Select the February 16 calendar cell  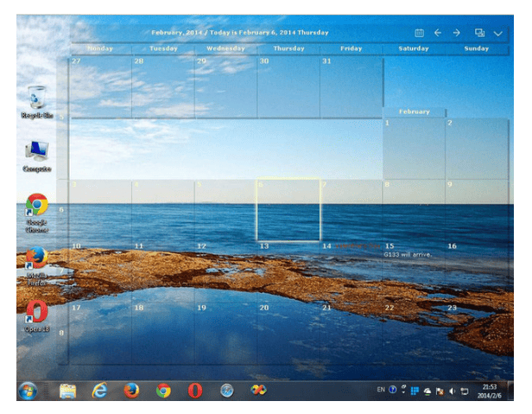pos(477,272)
